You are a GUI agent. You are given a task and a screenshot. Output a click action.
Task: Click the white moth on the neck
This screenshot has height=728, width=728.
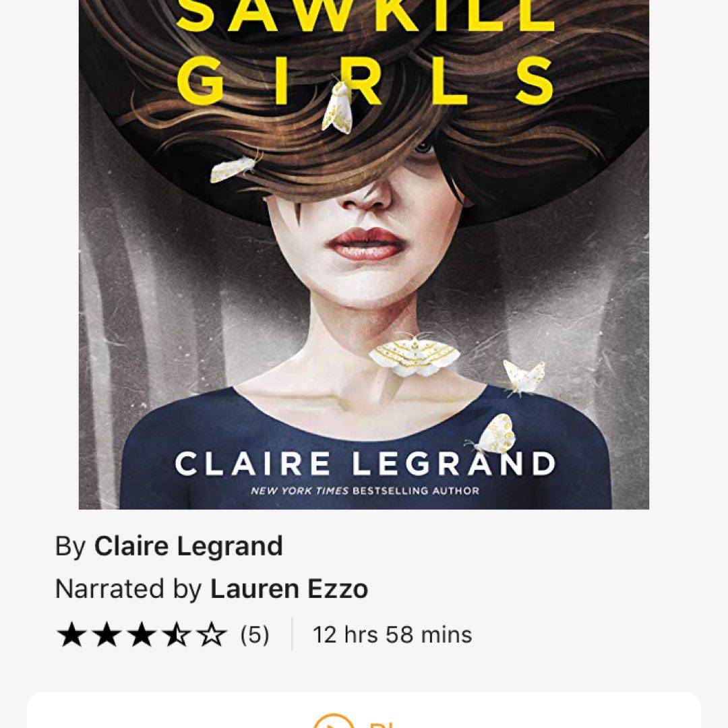414,355
